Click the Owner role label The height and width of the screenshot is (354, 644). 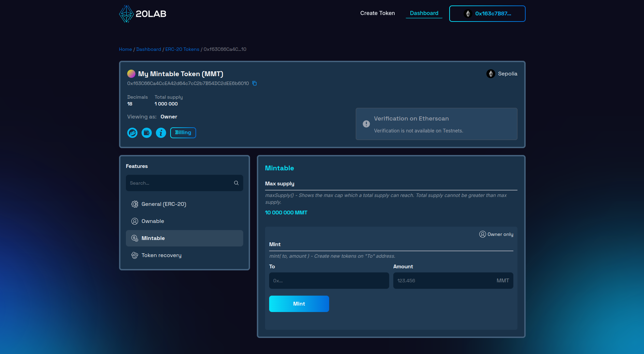(x=169, y=117)
